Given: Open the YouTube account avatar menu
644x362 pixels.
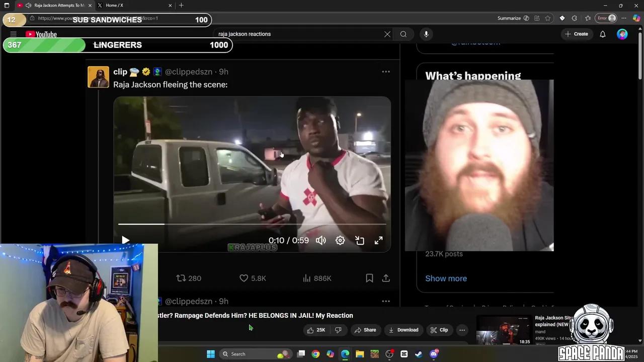Looking at the screenshot, I should pos(622,34).
